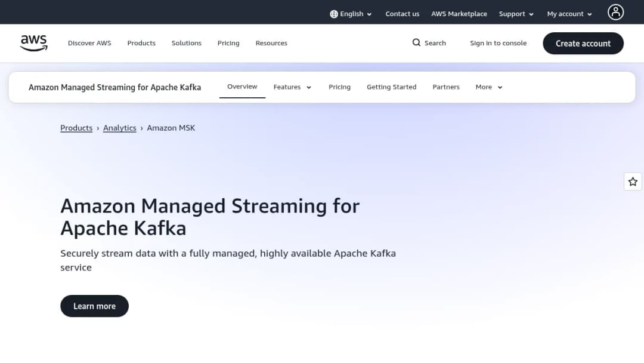Image resolution: width=644 pixels, height=363 pixels.
Task: Expand the Support menu
Action: [x=516, y=14]
